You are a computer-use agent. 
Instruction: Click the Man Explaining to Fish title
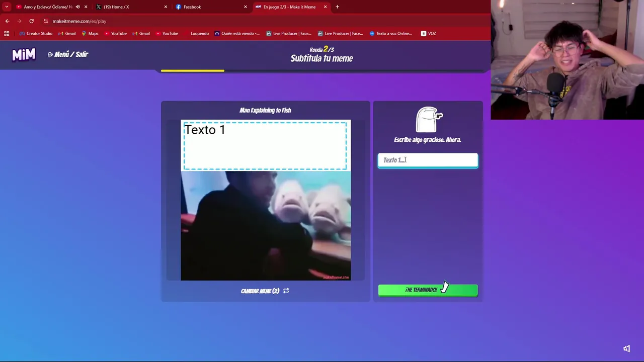(x=265, y=110)
